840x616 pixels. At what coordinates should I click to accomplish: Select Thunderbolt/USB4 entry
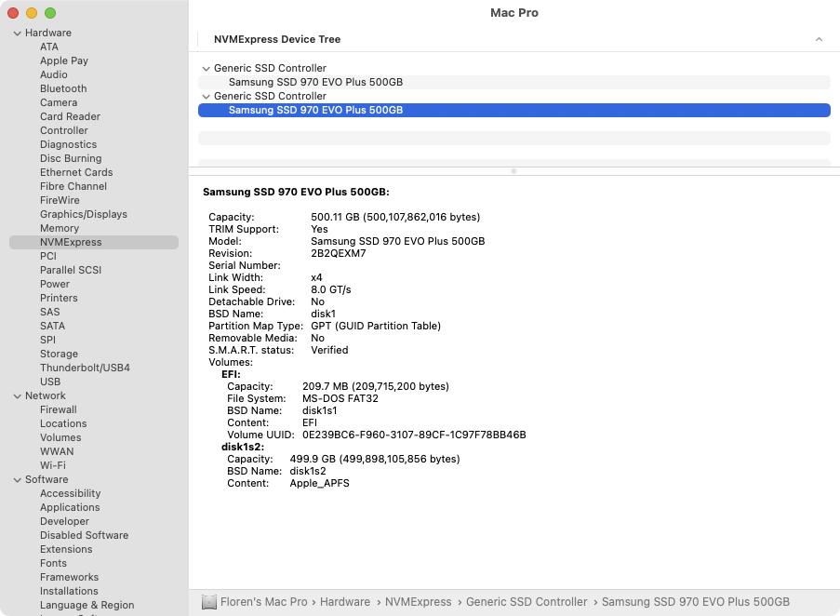click(x=85, y=368)
